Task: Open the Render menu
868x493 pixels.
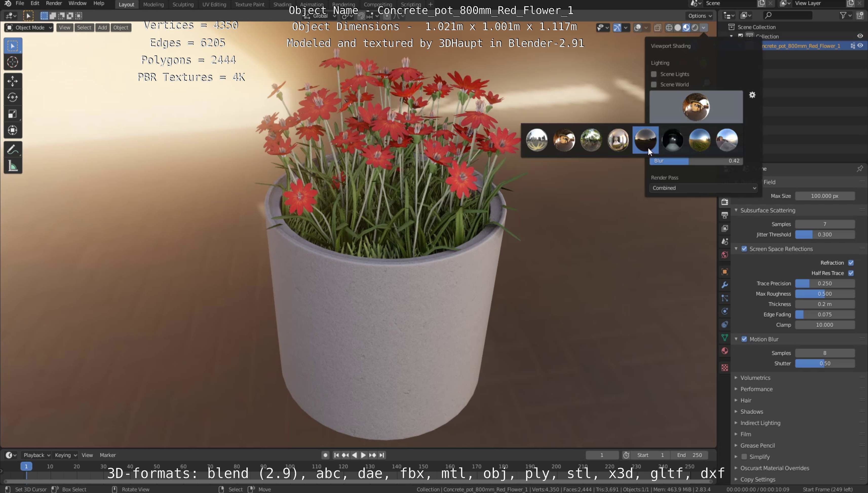Action: click(x=54, y=3)
